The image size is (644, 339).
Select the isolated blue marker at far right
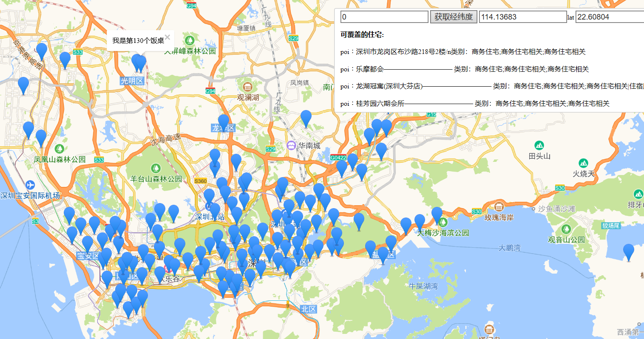[x=628, y=251]
